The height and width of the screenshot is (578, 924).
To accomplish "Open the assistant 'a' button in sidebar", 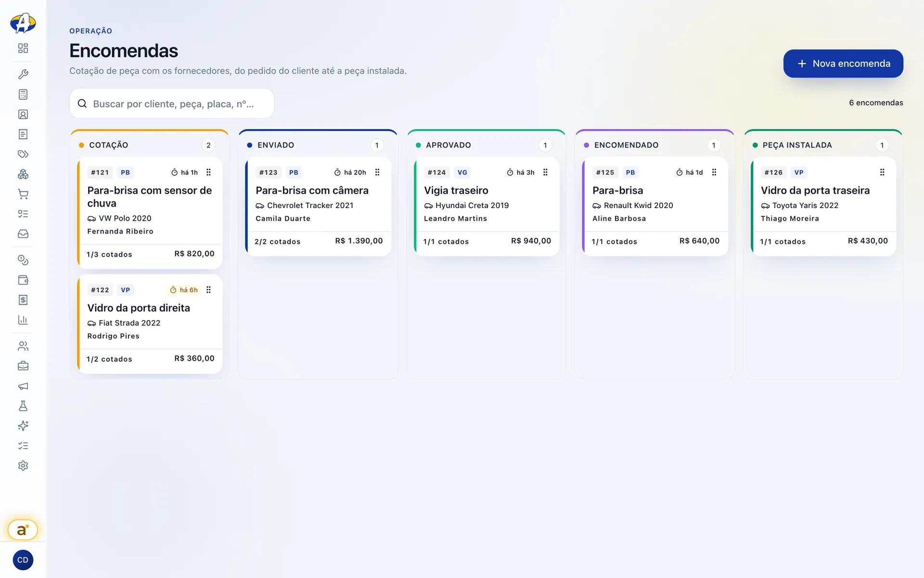I will tap(23, 530).
